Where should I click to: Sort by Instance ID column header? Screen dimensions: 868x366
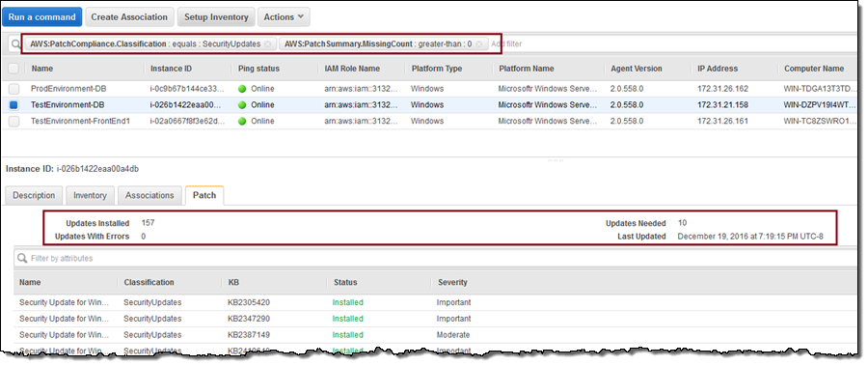[x=171, y=69]
